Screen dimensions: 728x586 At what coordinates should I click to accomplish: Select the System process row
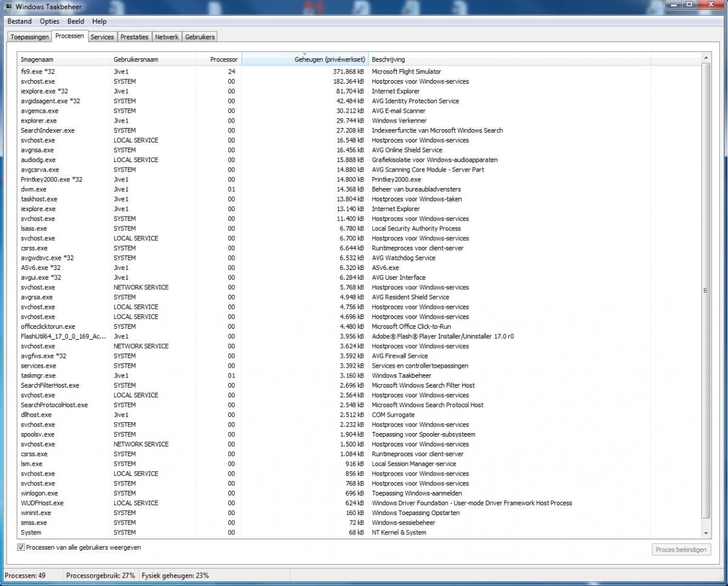coord(359,533)
